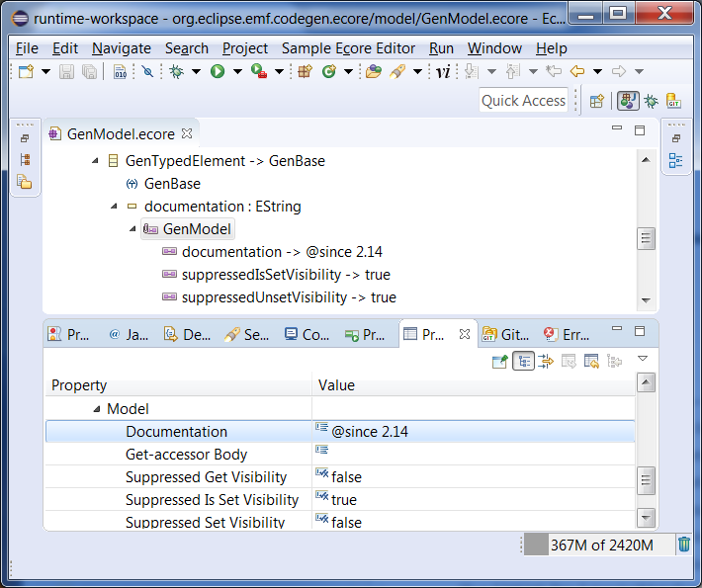Click the Skip All Breakpoints icon

pyautogui.click(x=147, y=71)
